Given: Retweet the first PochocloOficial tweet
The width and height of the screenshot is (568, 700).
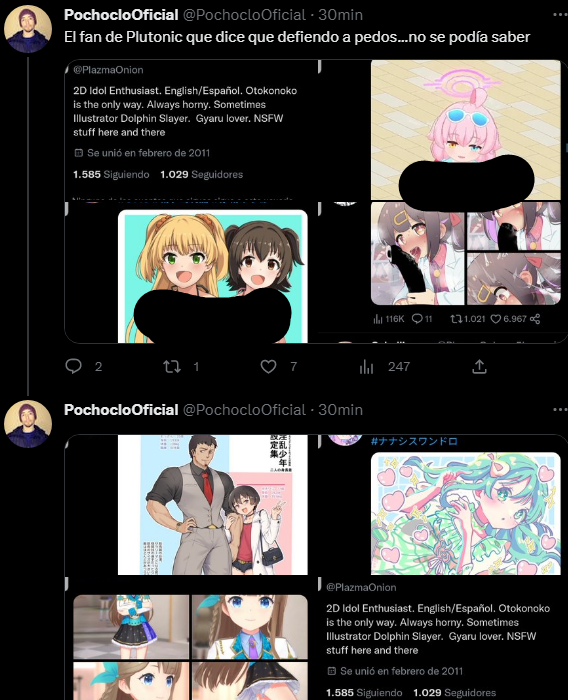Looking at the screenshot, I should pyautogui.click(x=172, y=367).
